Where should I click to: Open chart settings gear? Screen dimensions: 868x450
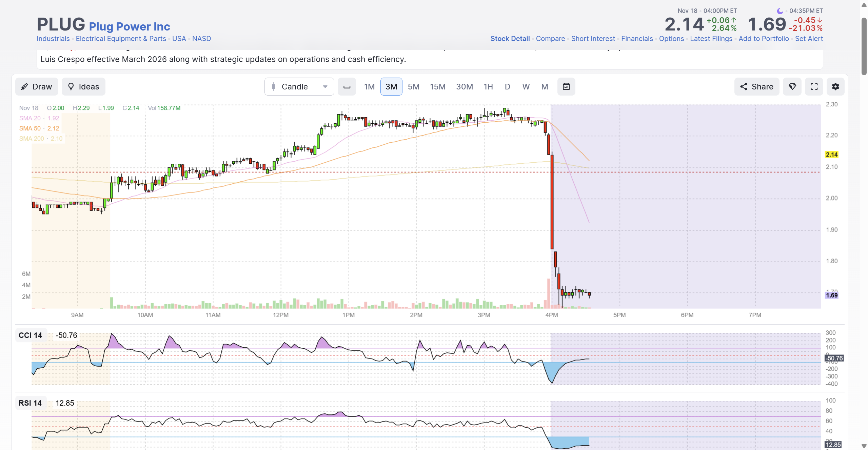[835, 87]
